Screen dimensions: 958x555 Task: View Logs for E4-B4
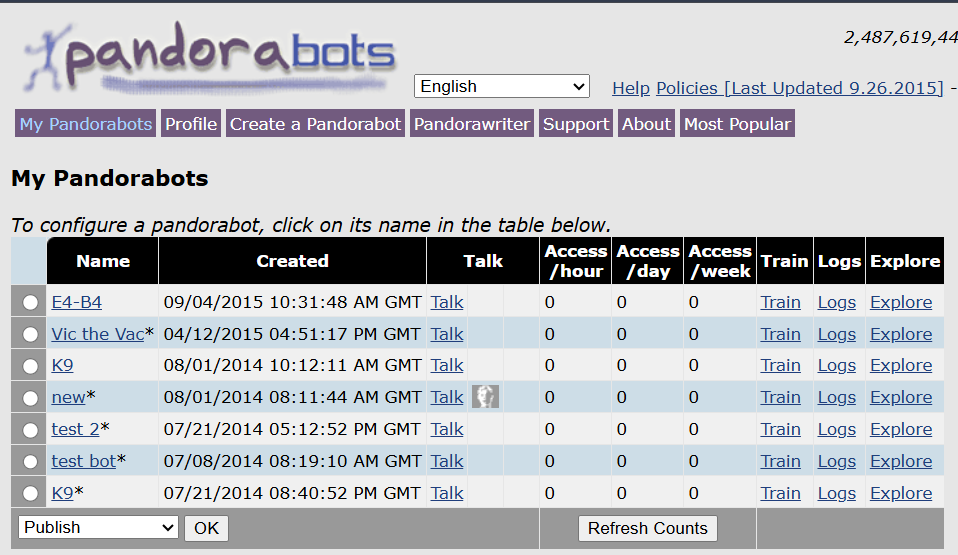click(836, 302)
